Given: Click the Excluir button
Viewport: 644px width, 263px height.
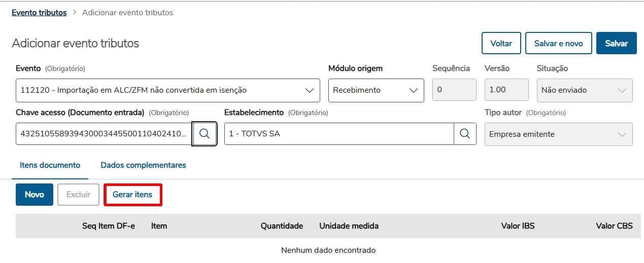Looking at the screenshot, I should coord(78,195).
